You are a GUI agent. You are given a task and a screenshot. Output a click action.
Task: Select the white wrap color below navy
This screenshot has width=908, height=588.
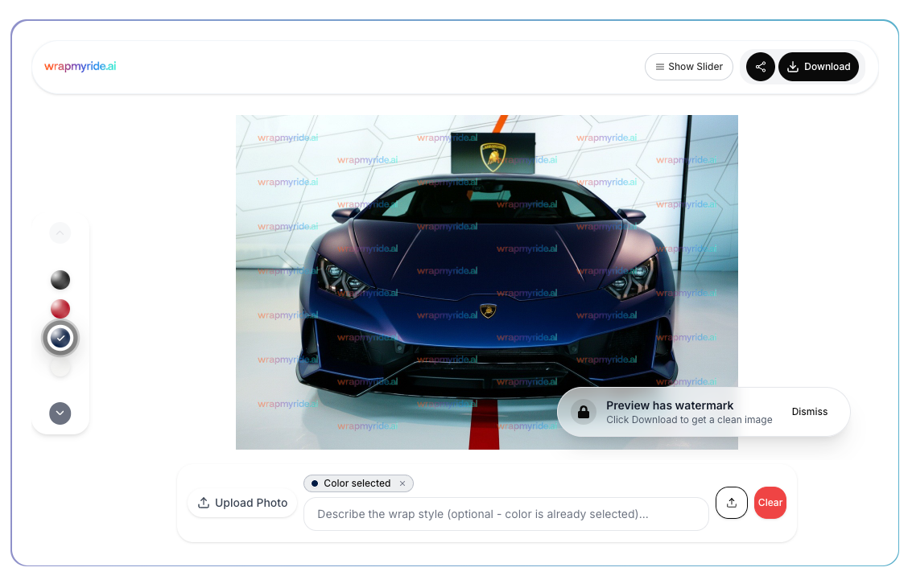pos(60,366)
